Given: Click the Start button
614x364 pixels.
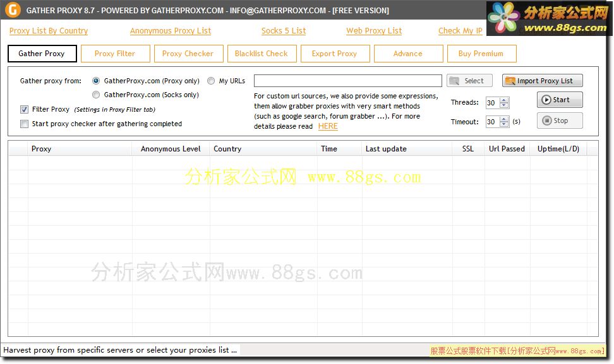Looking at the screenshot, I should coord(560,100).
